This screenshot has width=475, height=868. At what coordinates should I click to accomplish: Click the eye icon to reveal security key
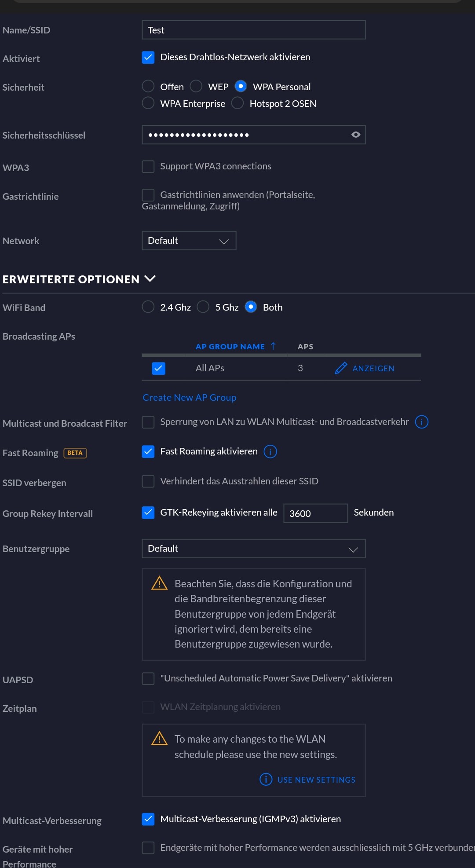pos(356,135)
